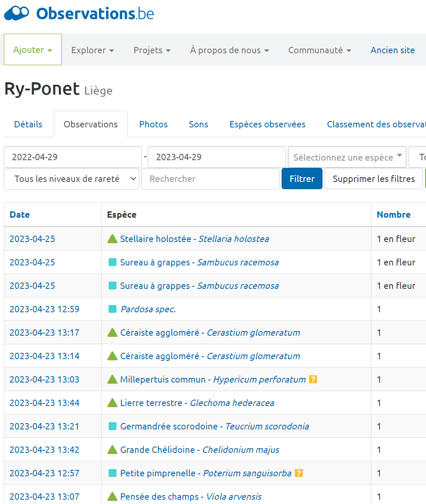
Task: Open the Ajouter dropdown menu
Action: 33,50
